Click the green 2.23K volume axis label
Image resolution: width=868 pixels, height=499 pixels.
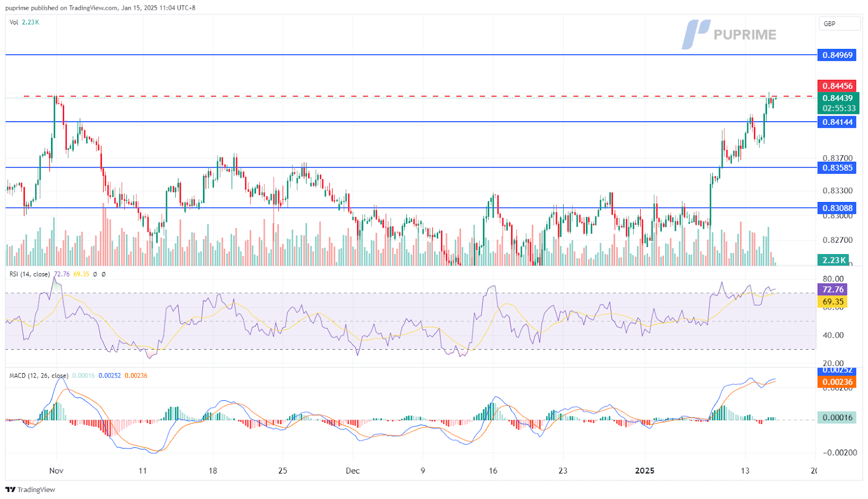[x=833, y=260]
